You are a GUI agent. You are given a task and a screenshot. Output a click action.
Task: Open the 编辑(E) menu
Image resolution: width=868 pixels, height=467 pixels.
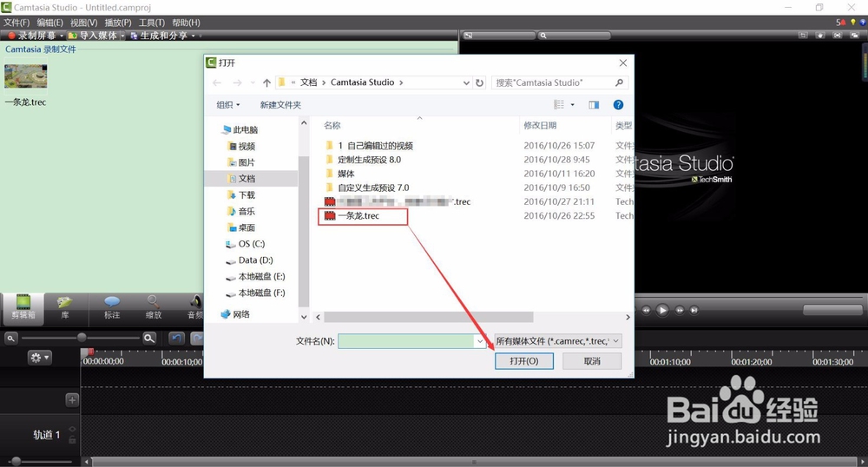click(49, 23)
